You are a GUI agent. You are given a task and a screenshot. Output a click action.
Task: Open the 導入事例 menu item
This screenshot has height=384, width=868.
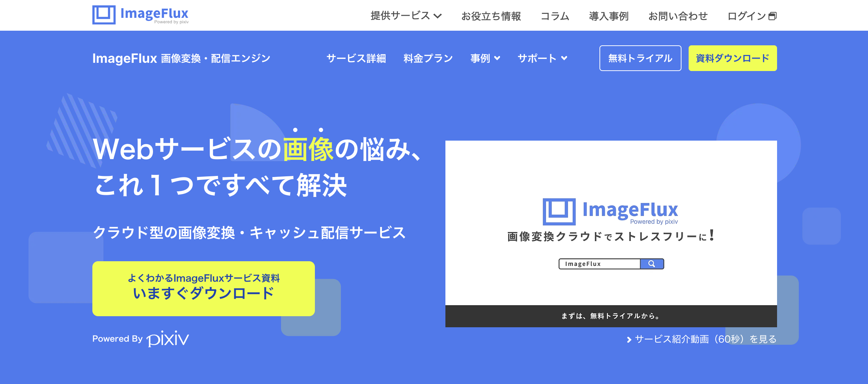pyautogui.click(x=609, y=16)
